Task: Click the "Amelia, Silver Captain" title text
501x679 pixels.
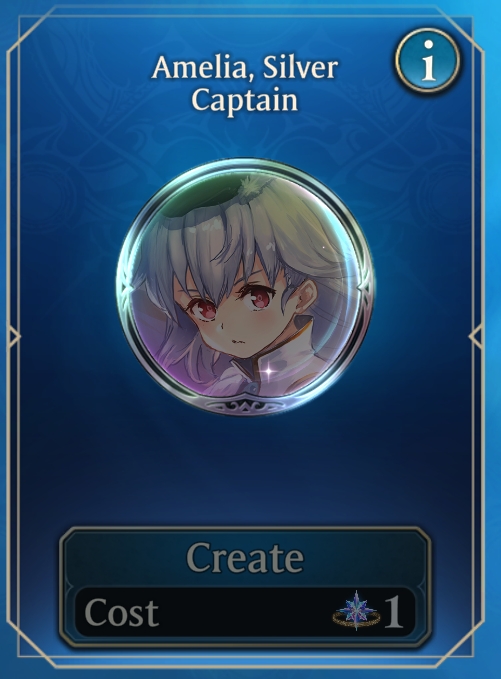Action: [245, 84]
